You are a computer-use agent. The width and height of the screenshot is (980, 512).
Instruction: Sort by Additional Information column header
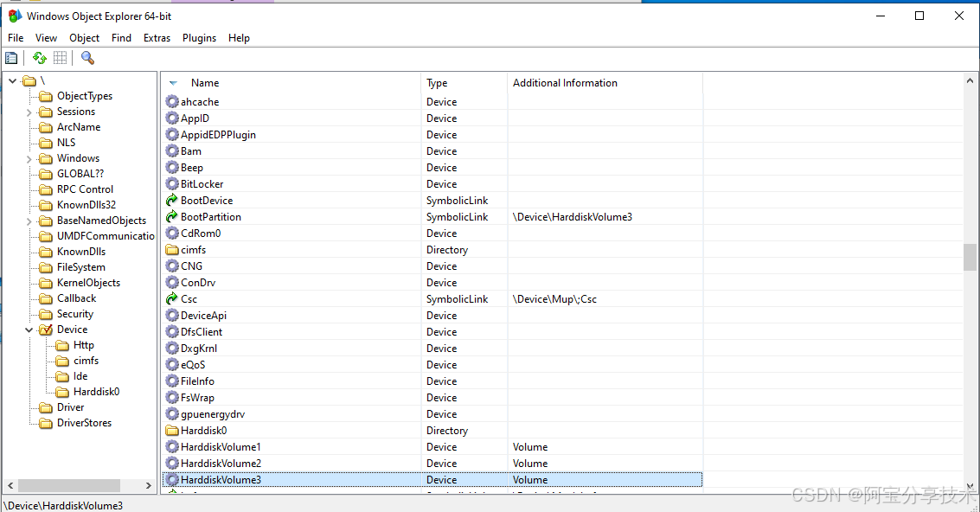[605, 82]
